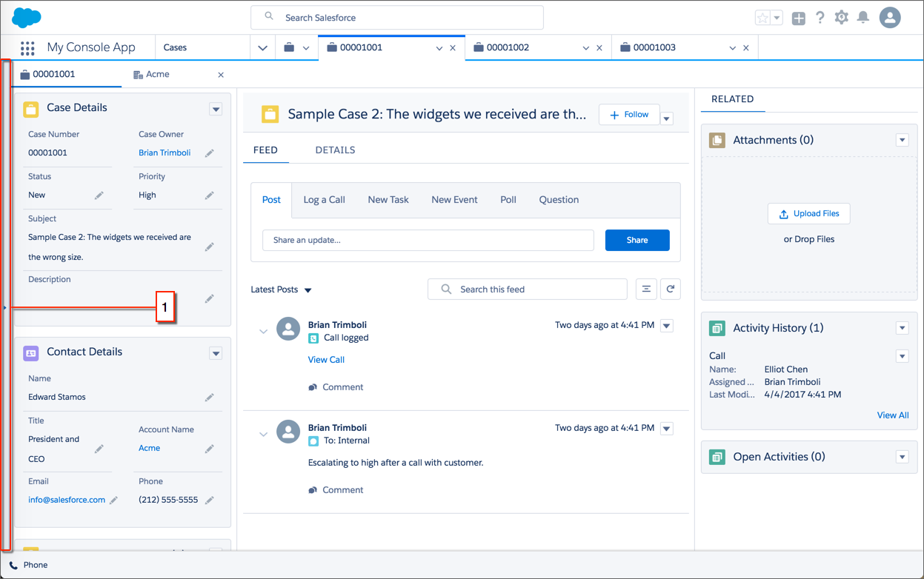Viewport: 924px width, 579px height.
Task: Expand the chevron beside the briefcase tab icon
Action: pyautogui.click(x=305, y=48)
